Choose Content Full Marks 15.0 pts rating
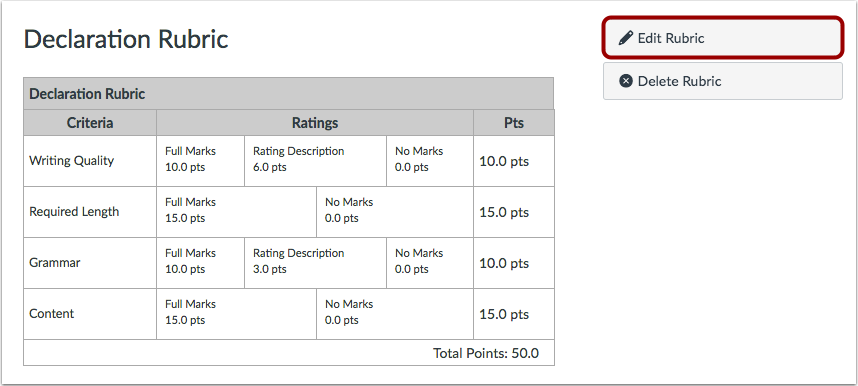The width and height of the screenshot is (858, 386). 236,314
